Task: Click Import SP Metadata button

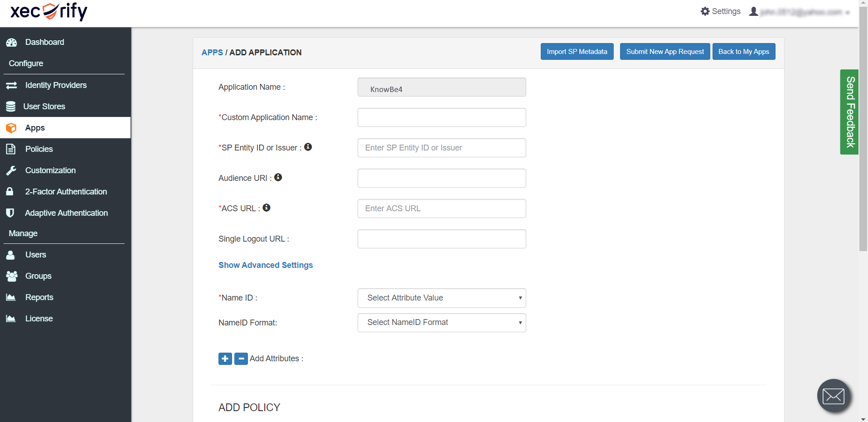Action: [577, 52]
